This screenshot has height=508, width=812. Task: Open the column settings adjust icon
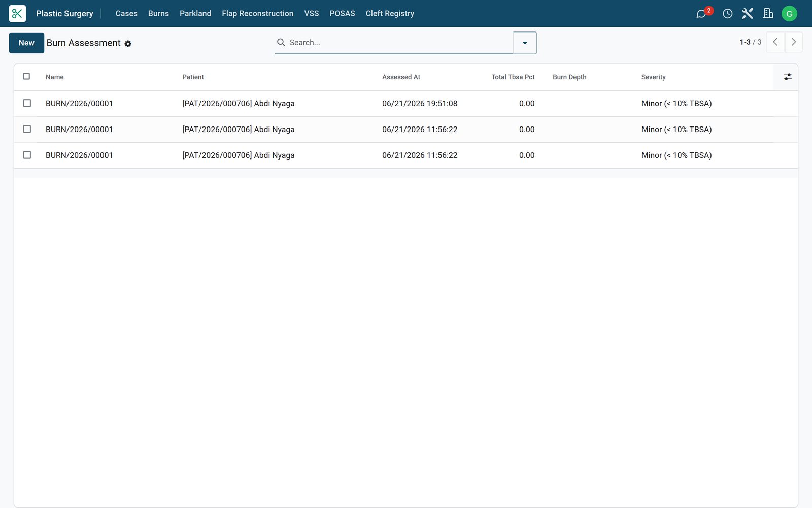pyautogui.click(x=787, y=77)
